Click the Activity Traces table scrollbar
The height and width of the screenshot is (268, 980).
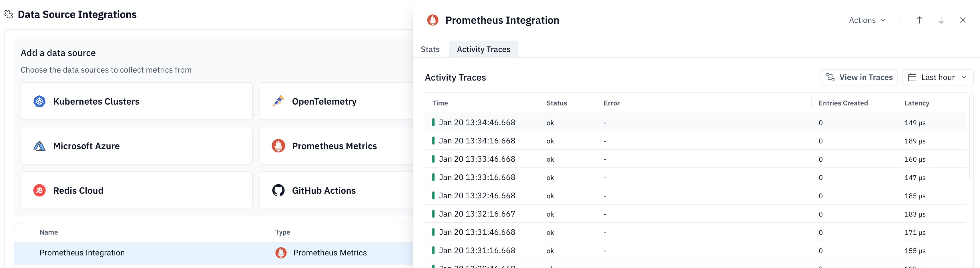point(969,137)
